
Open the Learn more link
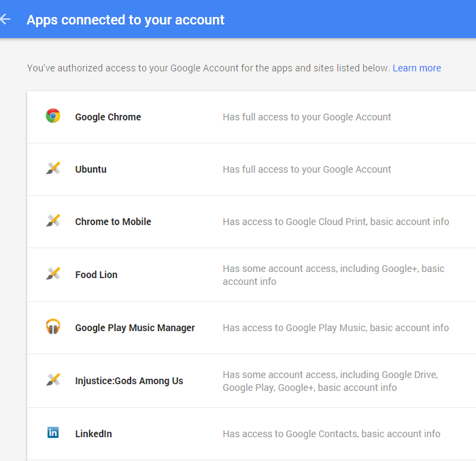tap(417, 68)
